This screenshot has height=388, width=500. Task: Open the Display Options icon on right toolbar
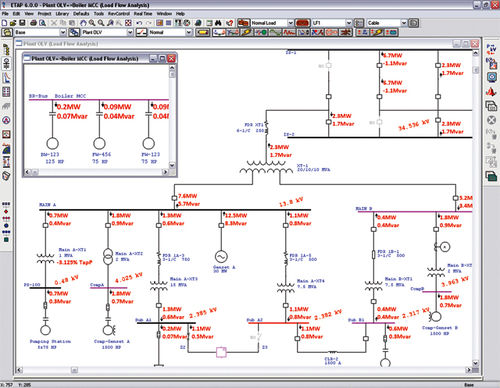[492, 77]
